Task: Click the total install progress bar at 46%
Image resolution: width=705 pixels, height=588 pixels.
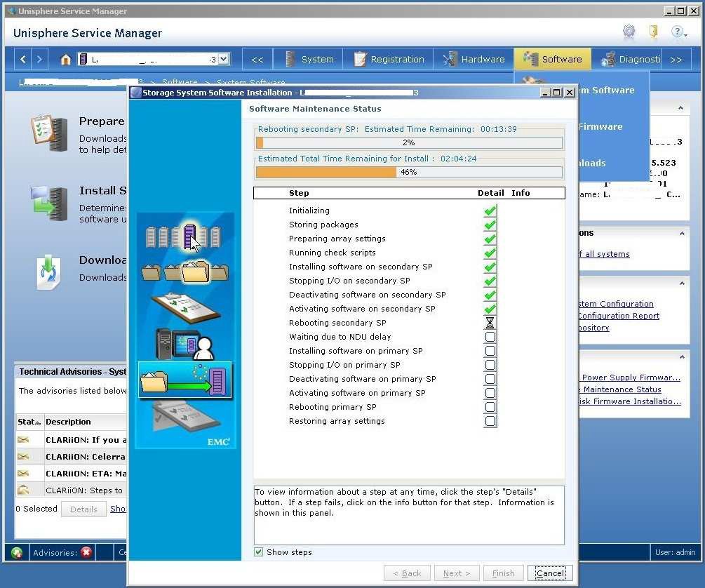Action: point(409,172)
